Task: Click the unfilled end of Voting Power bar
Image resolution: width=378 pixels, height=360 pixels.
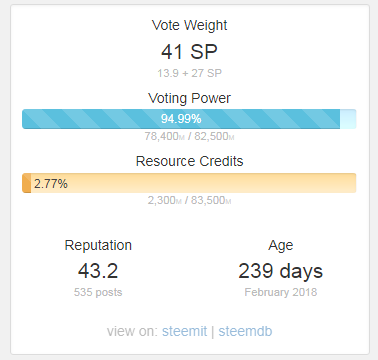Action: (x=348, y=119)
